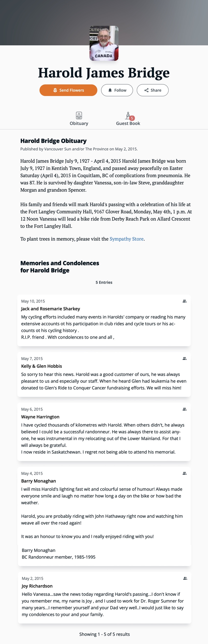Open the Share options
208x644 pixels.
(x=152, y=90)
